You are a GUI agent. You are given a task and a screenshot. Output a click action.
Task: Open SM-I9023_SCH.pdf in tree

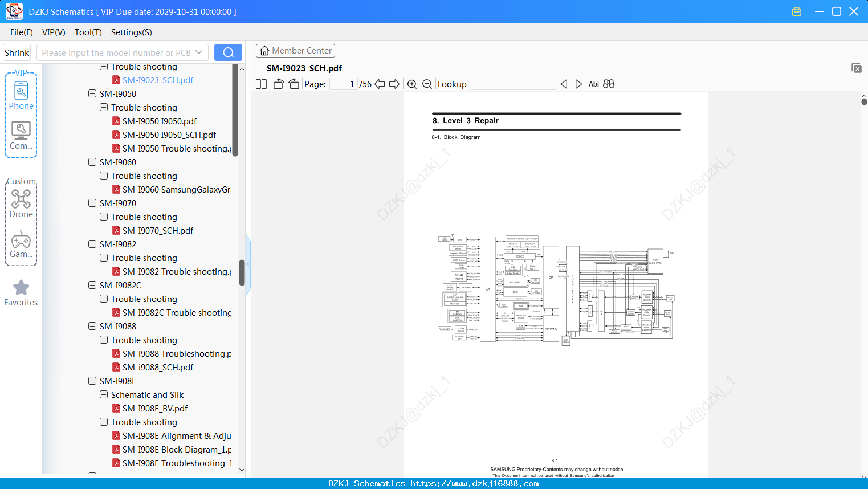click(158, 80)
